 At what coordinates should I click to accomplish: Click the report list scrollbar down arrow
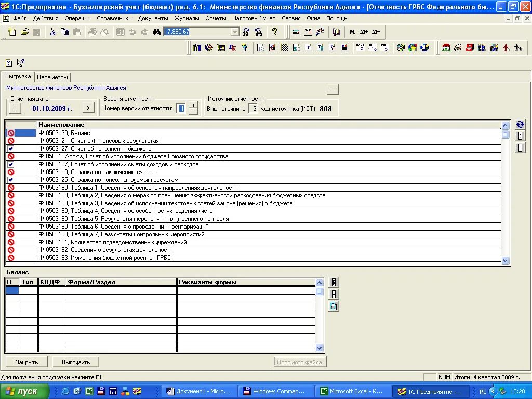[x=505, y=261]
